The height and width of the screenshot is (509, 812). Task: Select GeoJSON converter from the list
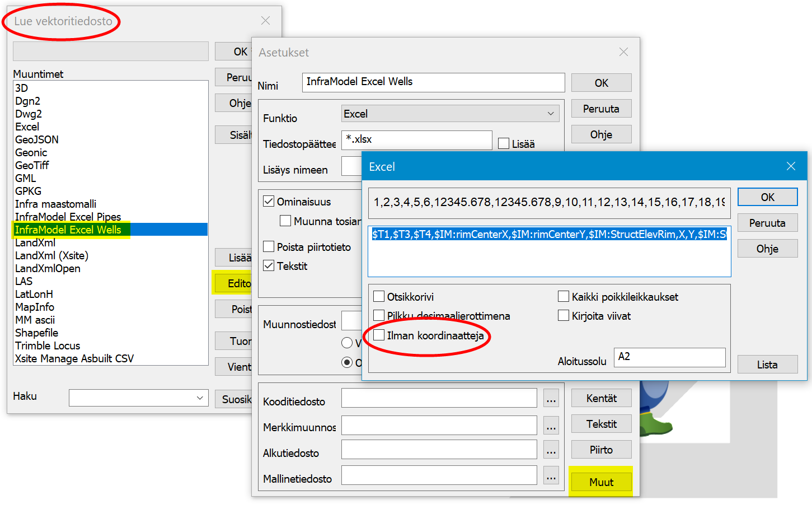(37, 139)
